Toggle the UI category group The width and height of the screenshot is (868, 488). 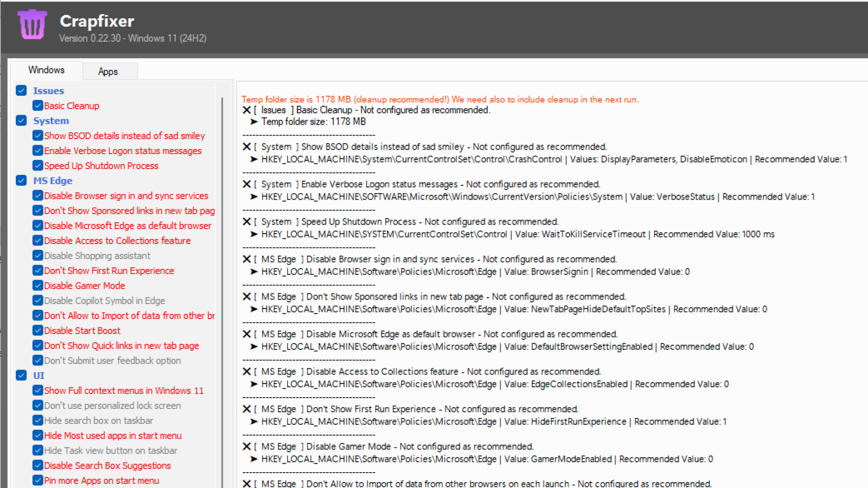click(21, 375)
